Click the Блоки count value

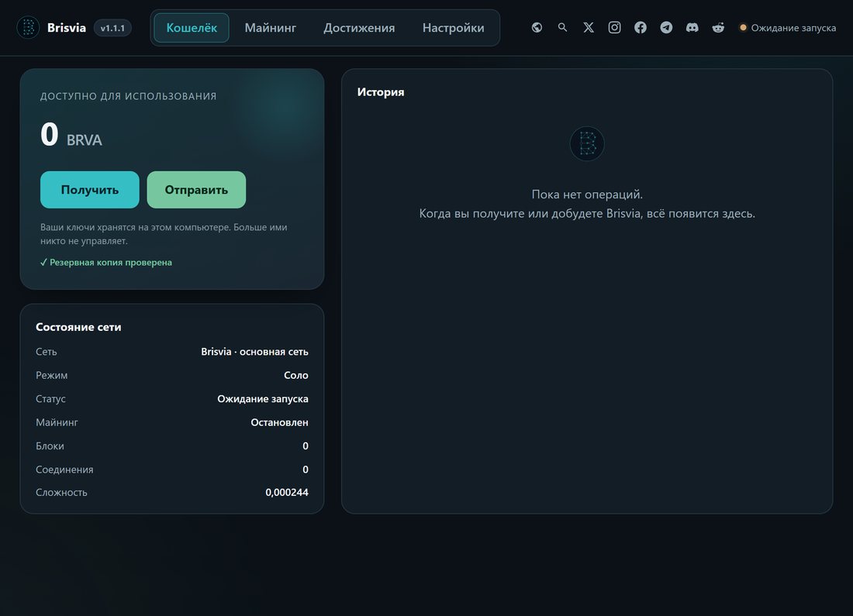click(x=306, y=446)
